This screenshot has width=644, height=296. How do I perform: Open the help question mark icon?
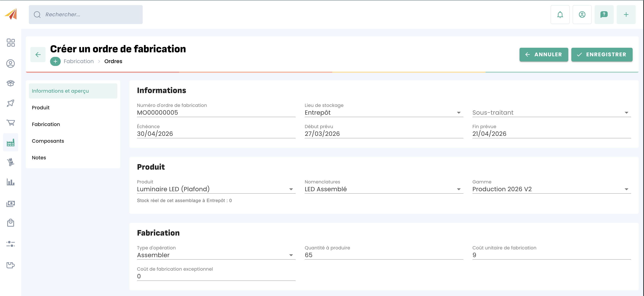click(604, 15)
